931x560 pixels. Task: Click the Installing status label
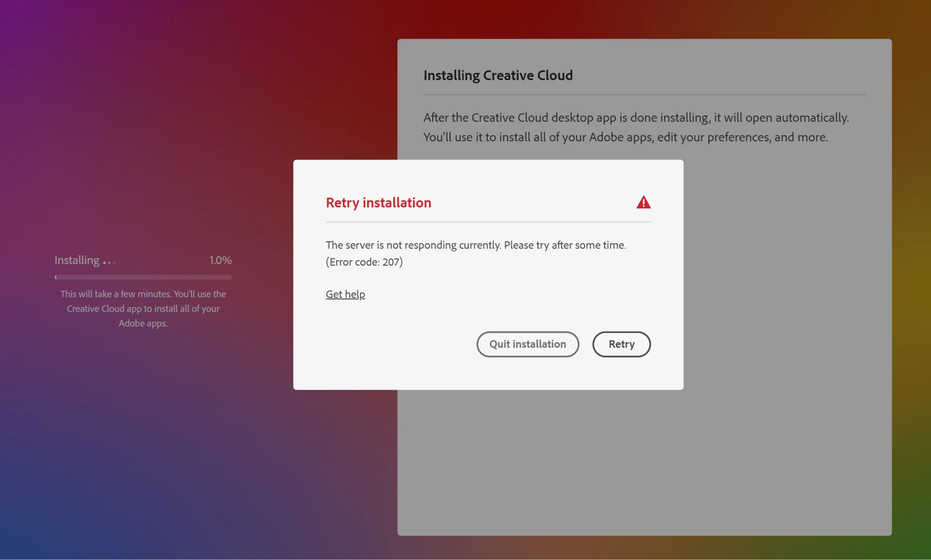(85, 260)
